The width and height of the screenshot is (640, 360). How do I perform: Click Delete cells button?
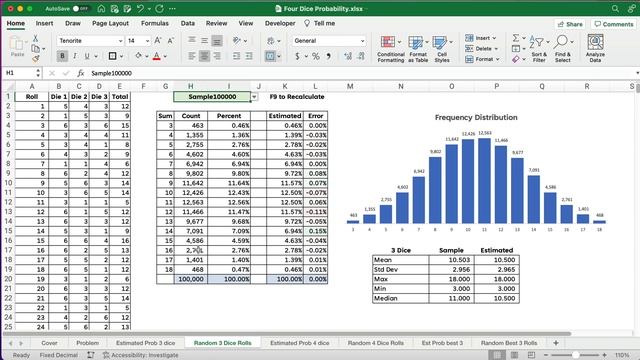point(482,49)
